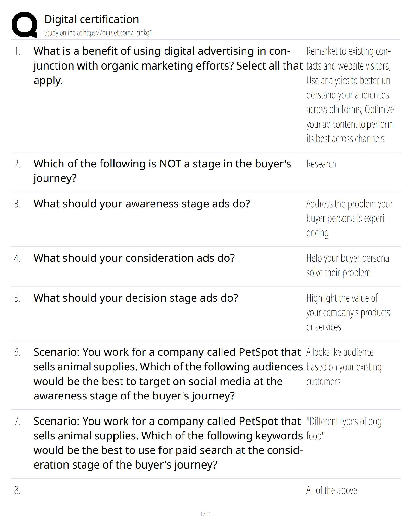Click the "Different types of dog food" answer
Image resolution: width=411 pixels, height=532 pixels.
344,428
